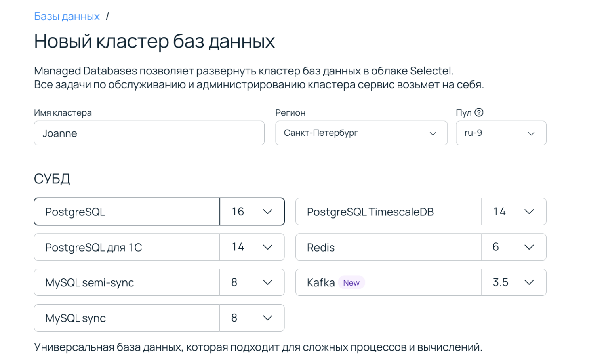The width and height of the screenshot is (604, 364).
Task: Select the PostgreSQL database option
Action: pyautogui.click(x=127, y=212)
